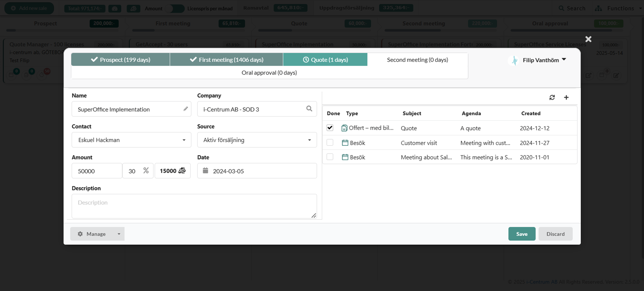644x291 pixels.
Task: Select the First meeting (1406 days) stage
Action: (226, 60)
